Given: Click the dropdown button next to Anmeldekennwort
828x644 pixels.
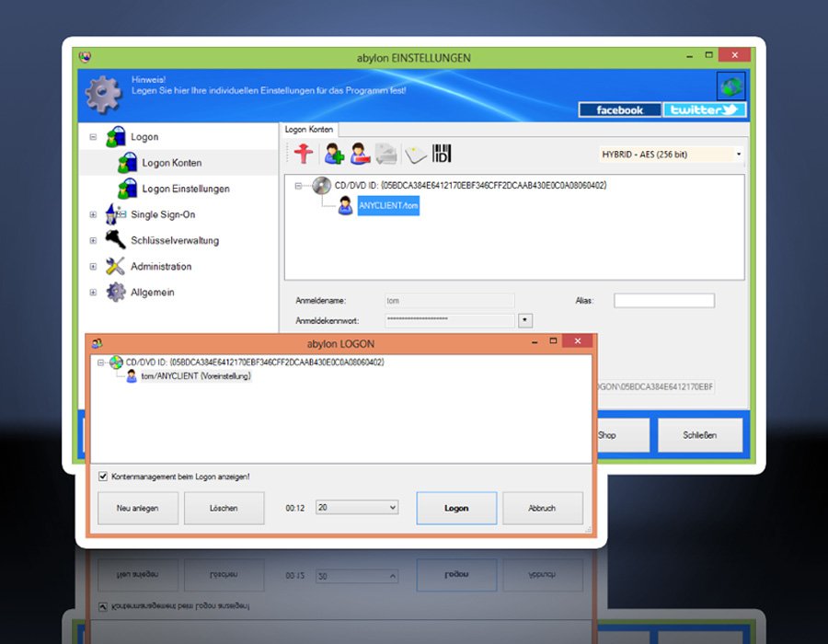Looking at the screenshot, I should [525, 320].
